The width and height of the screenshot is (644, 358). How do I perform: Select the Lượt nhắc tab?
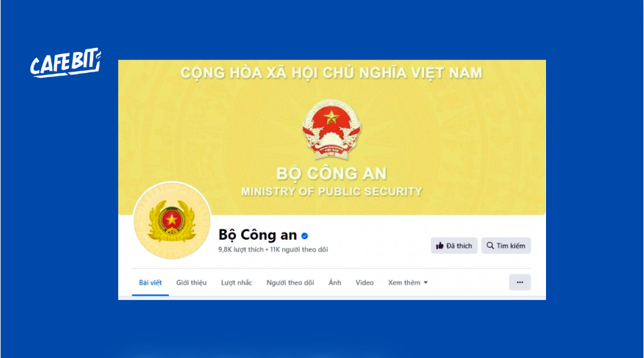click(x=237, y=282)
